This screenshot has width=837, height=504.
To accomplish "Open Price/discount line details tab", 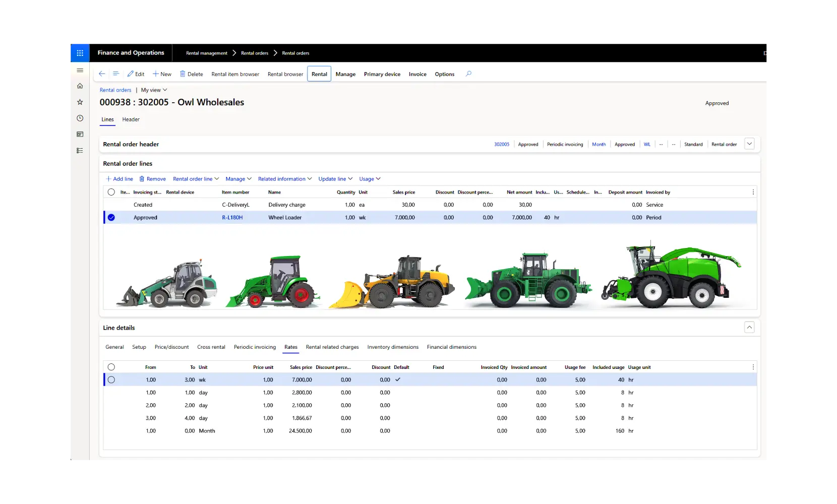I will (x=171, y=347).
